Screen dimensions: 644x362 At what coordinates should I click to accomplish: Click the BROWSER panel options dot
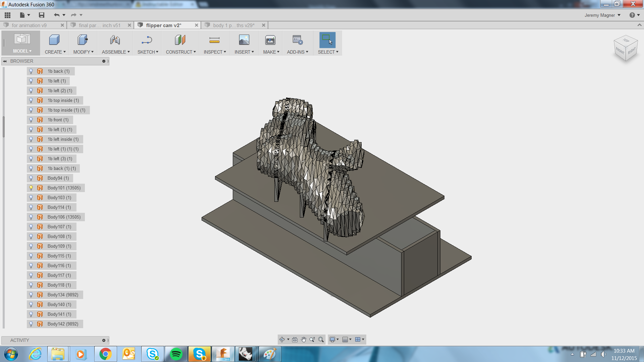tap(104, 61)
